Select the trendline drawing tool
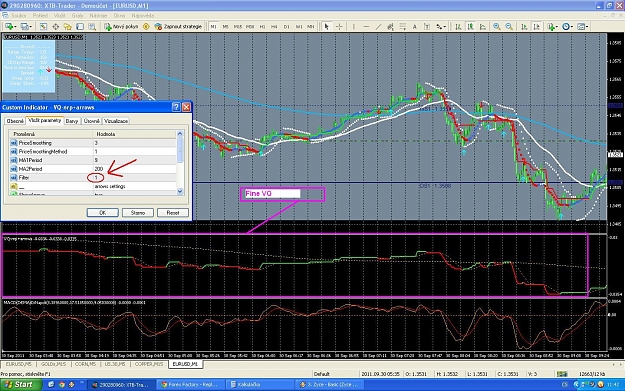 (x=378, y=27)
